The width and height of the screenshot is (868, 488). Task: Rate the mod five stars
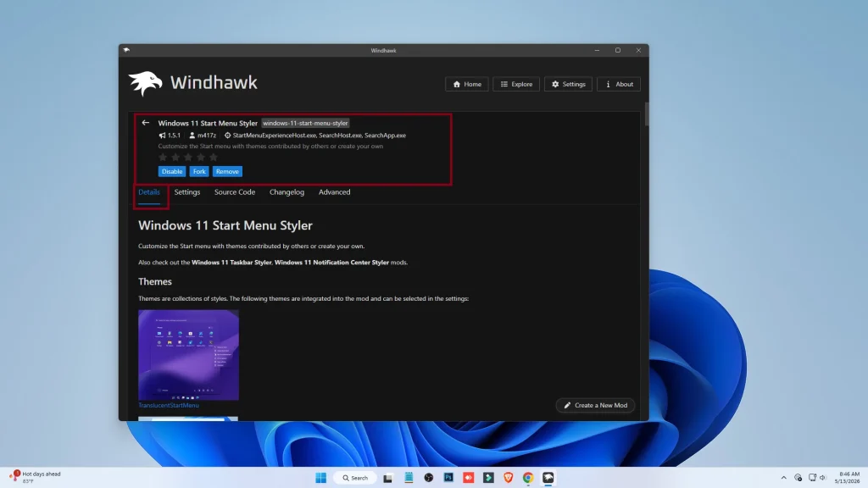[x=214, y=158]
